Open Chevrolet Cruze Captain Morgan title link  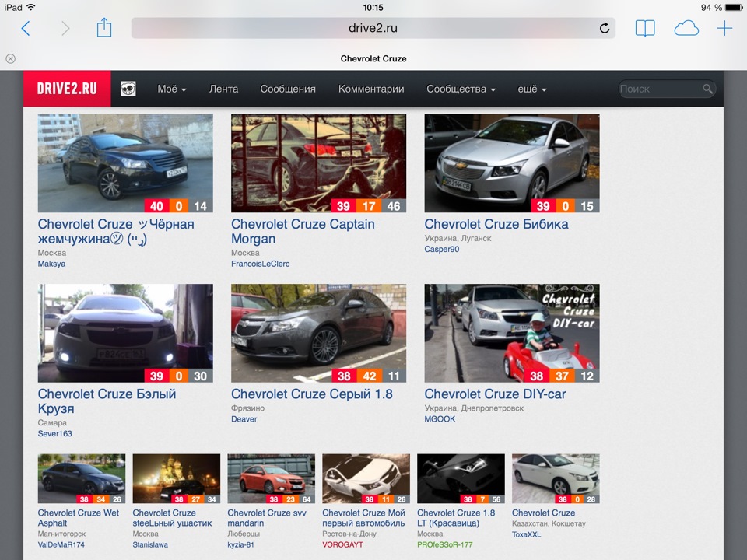click(303, 232)
